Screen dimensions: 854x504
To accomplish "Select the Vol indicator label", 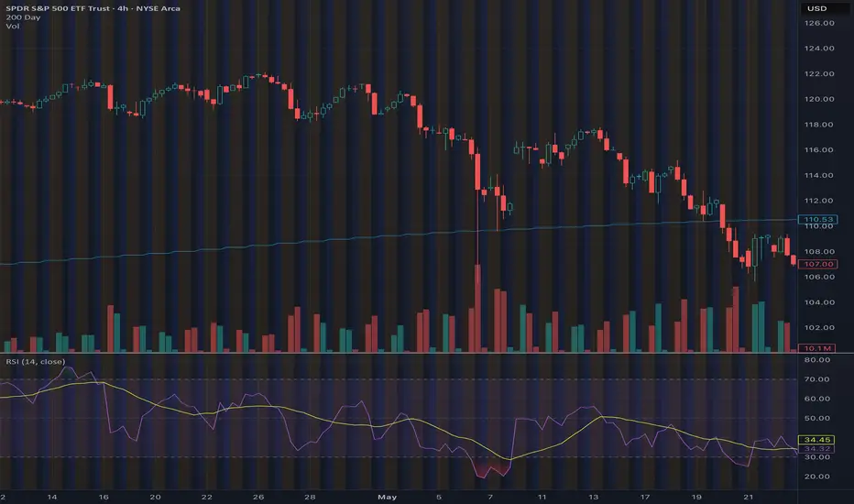I will click(13, 27).
